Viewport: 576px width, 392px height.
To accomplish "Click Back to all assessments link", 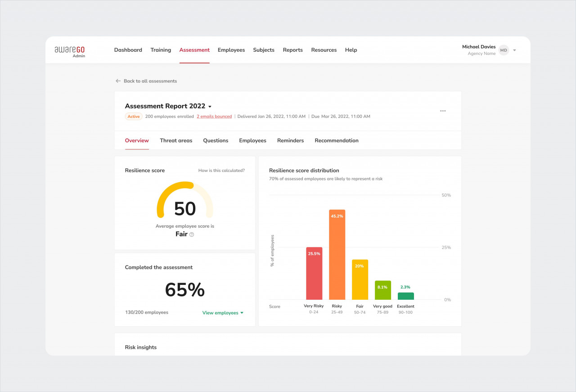I will point(150,81).
